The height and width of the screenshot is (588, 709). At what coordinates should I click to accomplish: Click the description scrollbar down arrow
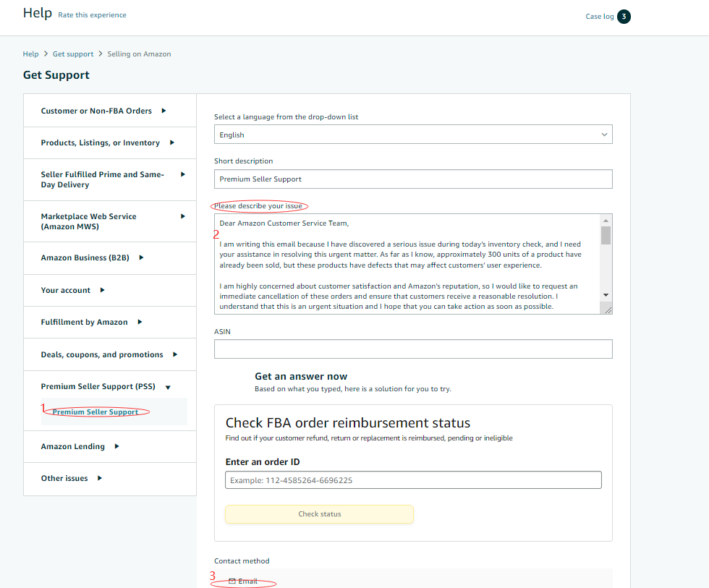606,295
